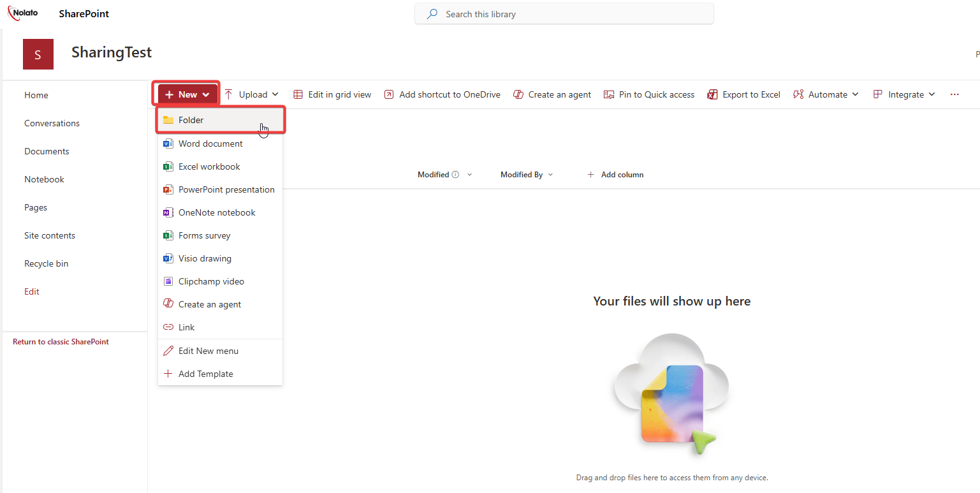Viewport: 980px width, 493px height.
Task: Open Notebook in site navigation
Action: [44, 179]
